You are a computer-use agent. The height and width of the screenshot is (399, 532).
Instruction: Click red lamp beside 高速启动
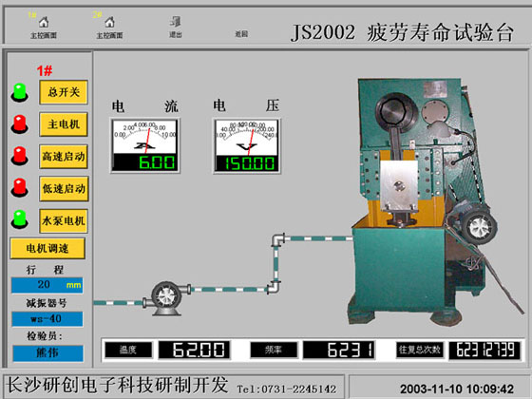(20, 156)
